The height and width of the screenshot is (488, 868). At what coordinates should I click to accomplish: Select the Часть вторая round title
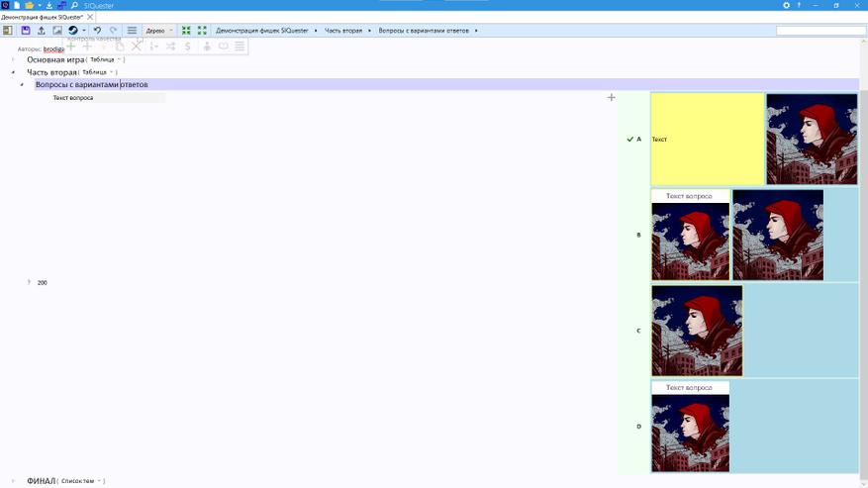[x=52, y=72]
